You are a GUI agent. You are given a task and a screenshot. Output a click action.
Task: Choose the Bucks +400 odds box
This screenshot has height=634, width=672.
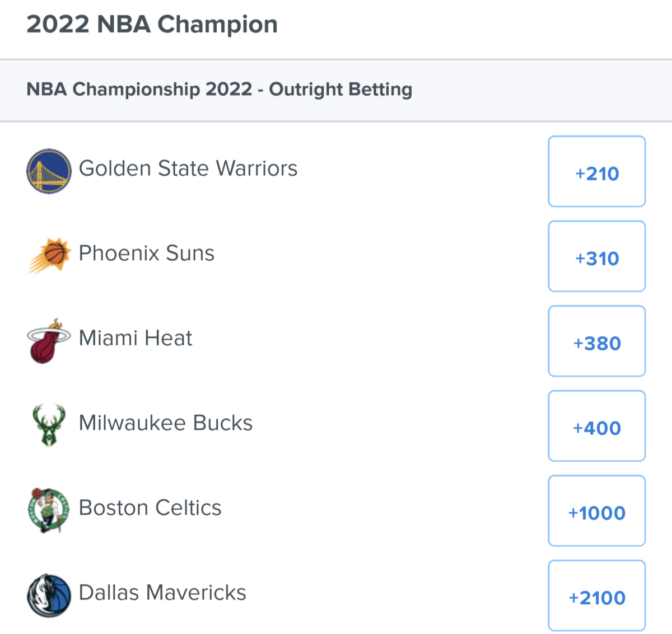(596, 426)
